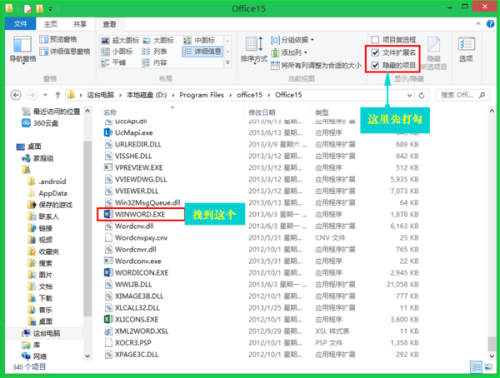Select the XML2WORD.XSL file
The height and width of the screenshot is (378, 500).
(141, 331)
